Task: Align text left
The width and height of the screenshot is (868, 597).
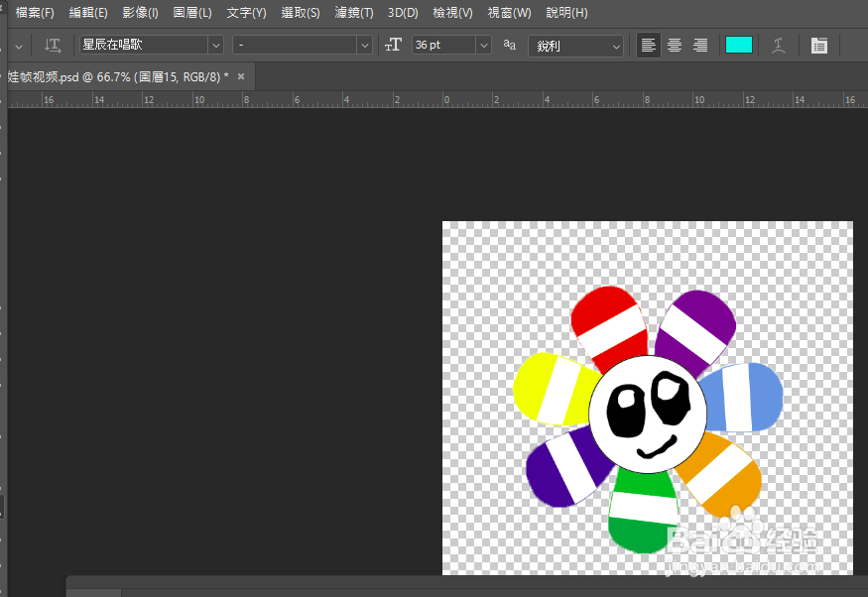Action: [x=649, y=46]
